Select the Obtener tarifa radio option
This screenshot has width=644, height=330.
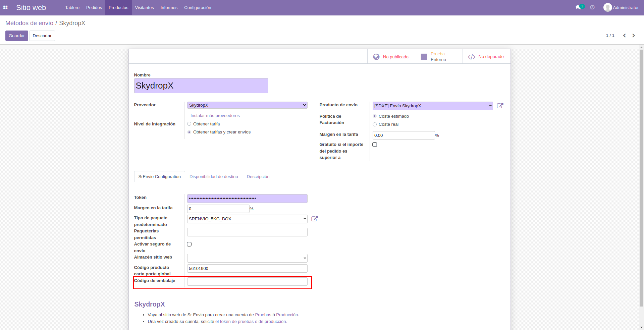(189, 124)
